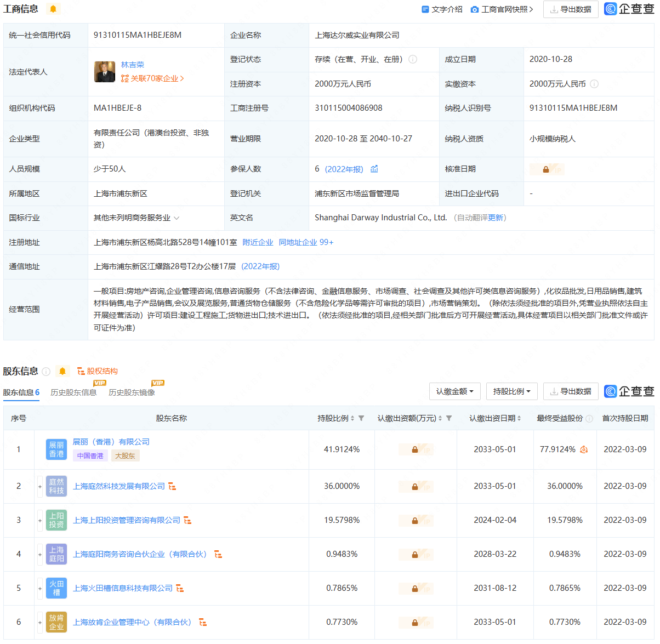Open the 认缴金额 dropdown
The image size is (660, 644).
tap(455, 391)
